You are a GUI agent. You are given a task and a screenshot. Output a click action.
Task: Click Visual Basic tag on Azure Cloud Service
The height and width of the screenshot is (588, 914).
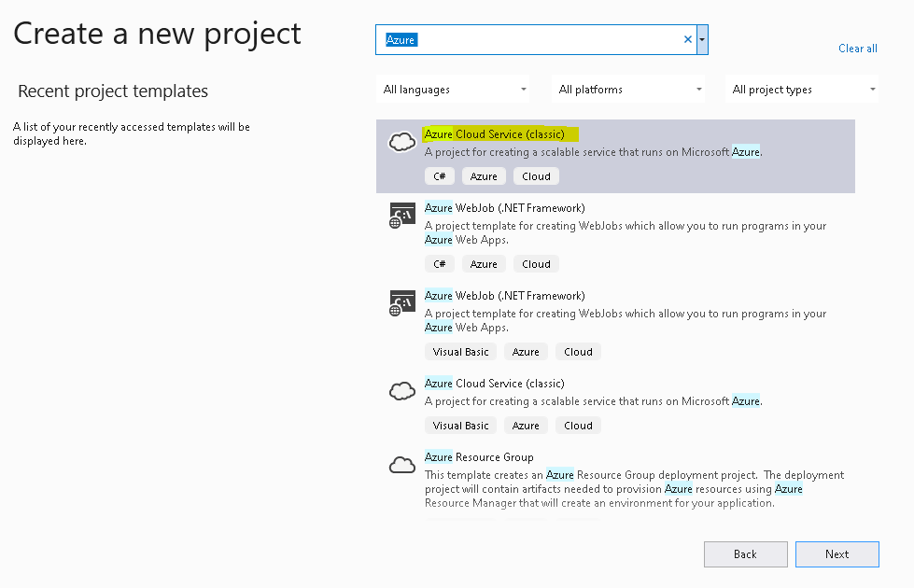[460, 426]
